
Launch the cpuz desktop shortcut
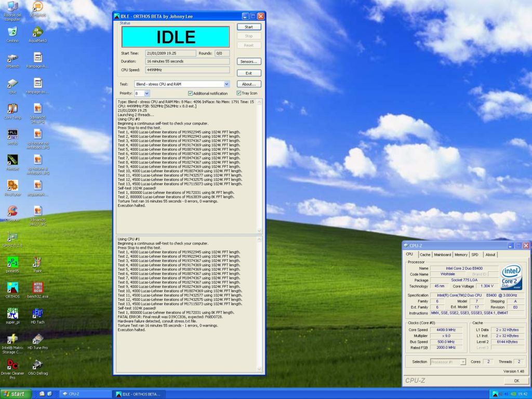[x=12, y=86]
